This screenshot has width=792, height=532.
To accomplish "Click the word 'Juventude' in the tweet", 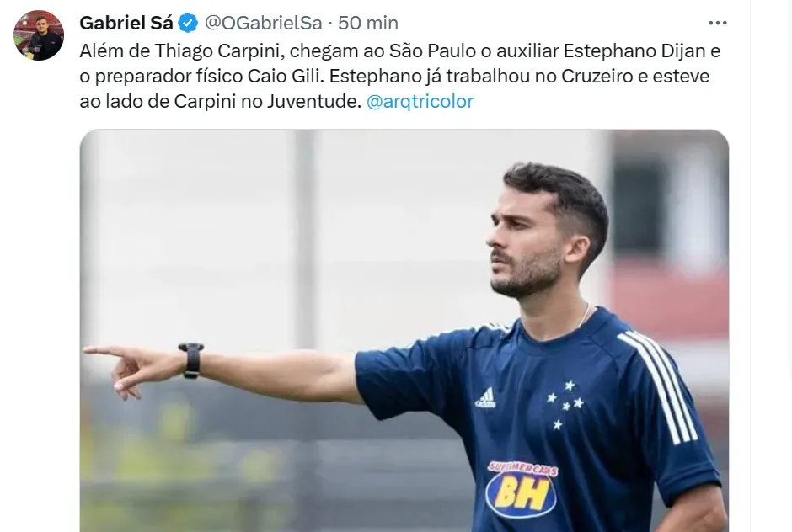I will coord(313,102).
